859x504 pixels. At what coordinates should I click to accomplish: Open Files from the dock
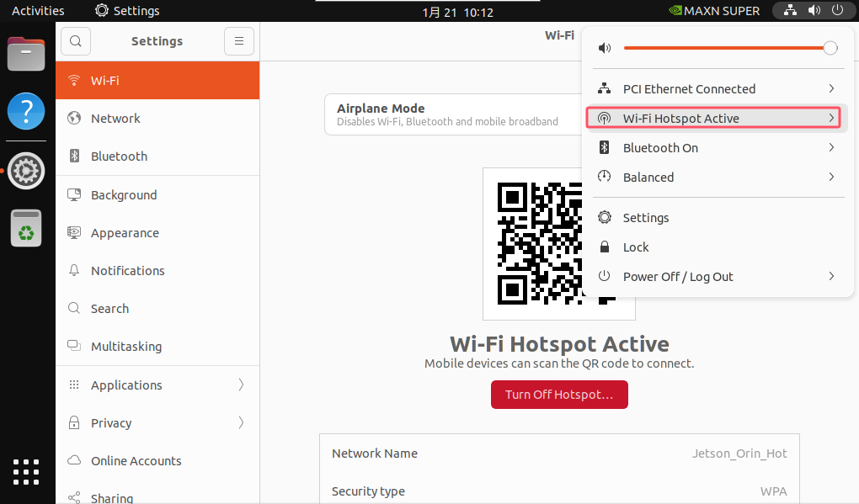tap(26, 54)
